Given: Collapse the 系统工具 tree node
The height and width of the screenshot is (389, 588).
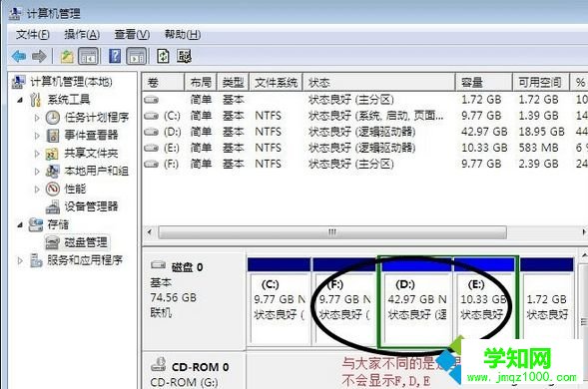Looking at the screenshot, I should (x=20, y=100).
